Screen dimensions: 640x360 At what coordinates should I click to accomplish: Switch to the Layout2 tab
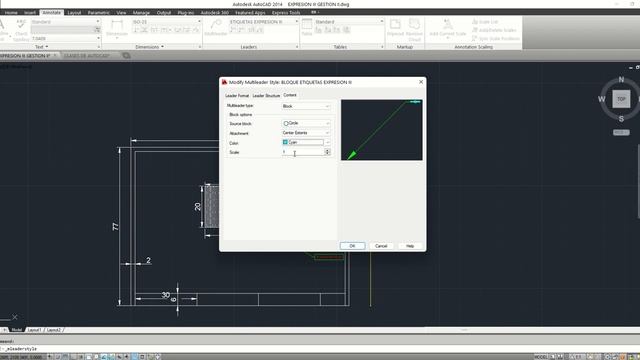[53, 330]
